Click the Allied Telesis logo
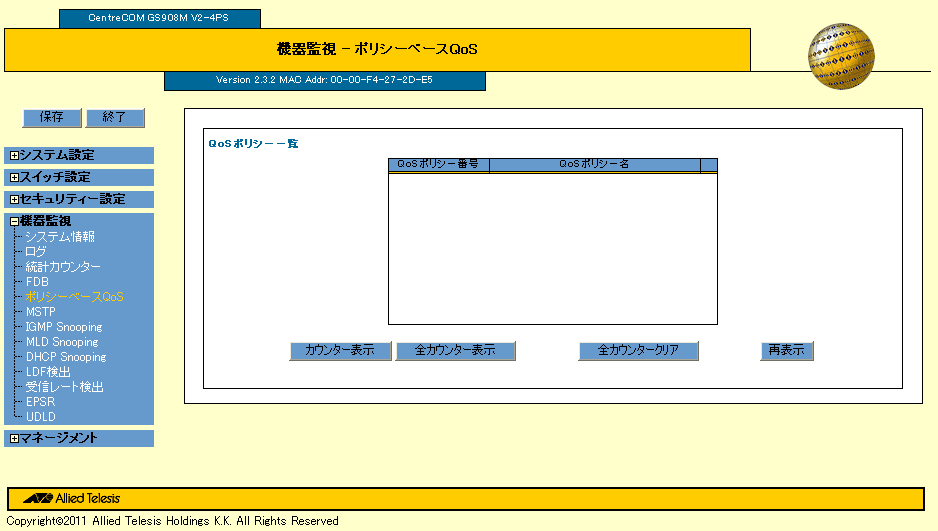Screen dimensions: 938x531 click(x=72, y=498)
